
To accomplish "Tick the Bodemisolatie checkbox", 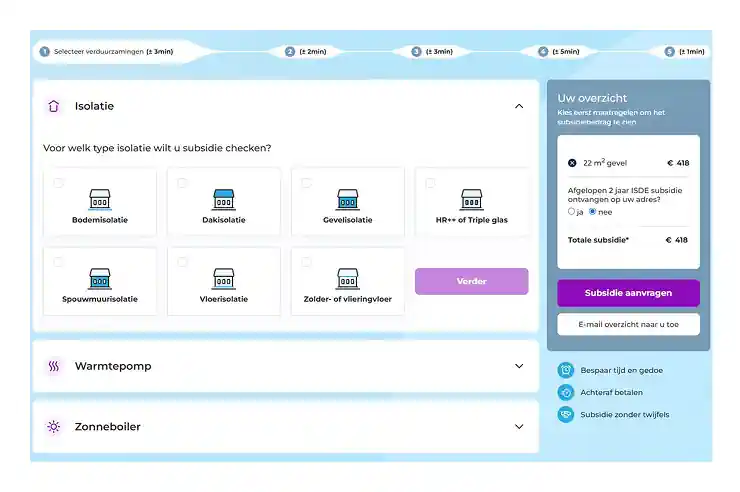I will pos(59,183).
